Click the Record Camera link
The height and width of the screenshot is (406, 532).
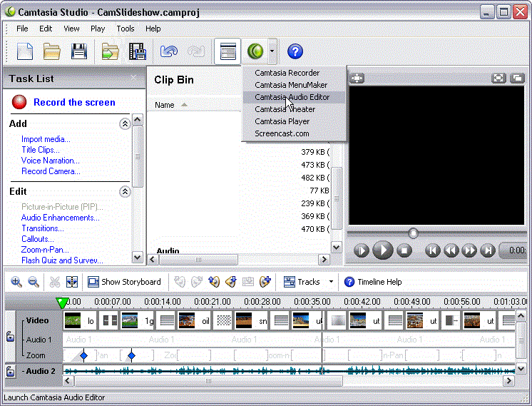click(51, 171)
